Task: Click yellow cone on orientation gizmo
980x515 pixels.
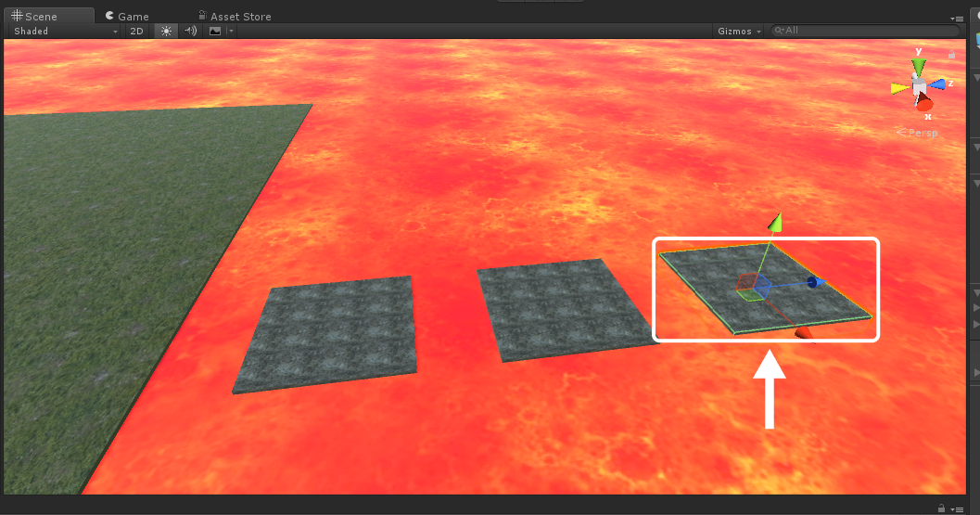Action: coord(899,88)
